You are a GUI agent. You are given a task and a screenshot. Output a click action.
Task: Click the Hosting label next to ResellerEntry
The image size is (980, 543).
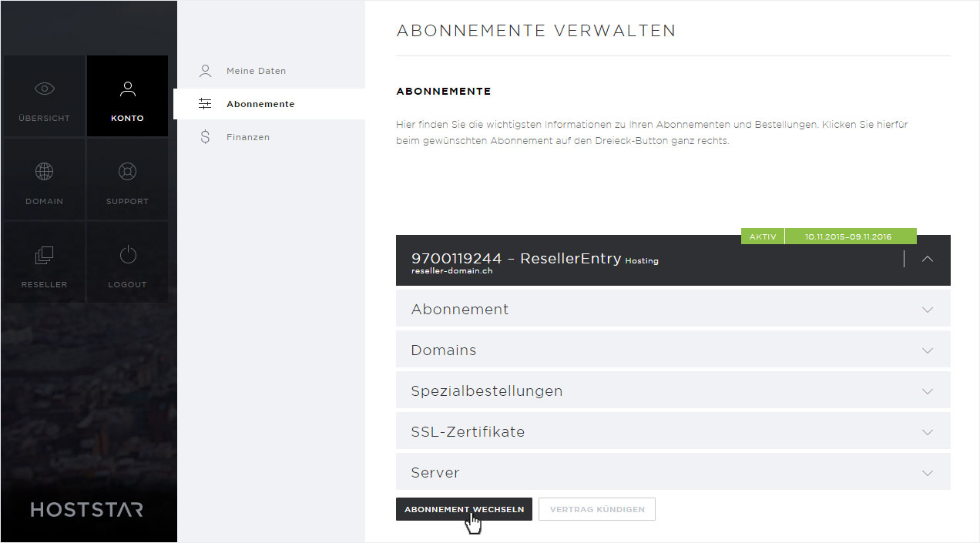642,261
